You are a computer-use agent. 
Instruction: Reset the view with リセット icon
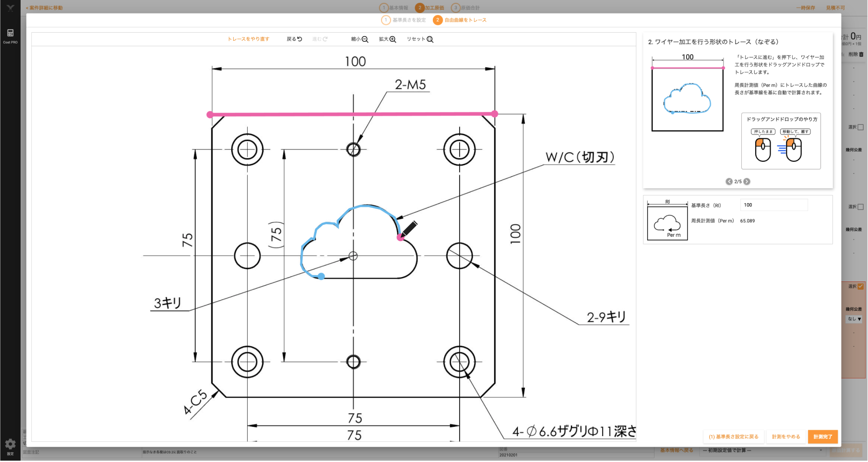pos(430,39)
